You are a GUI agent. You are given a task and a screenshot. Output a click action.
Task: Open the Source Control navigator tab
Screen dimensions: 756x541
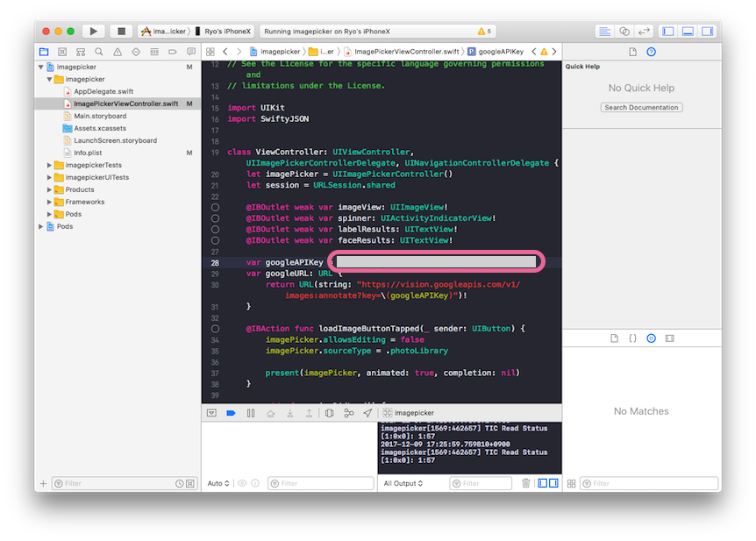coord(62,52)
